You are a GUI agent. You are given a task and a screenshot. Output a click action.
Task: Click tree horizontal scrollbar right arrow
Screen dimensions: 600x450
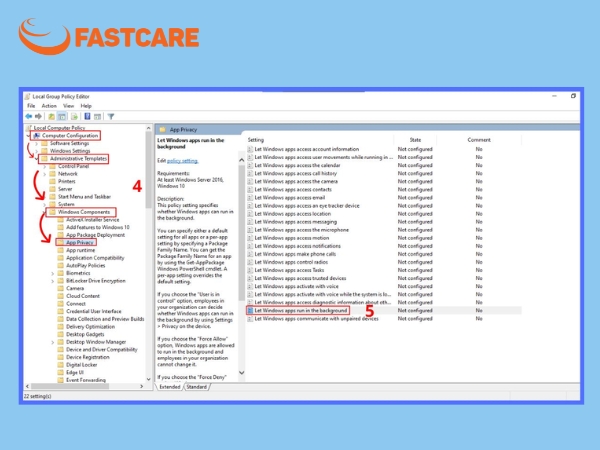[x=142, y=386]
